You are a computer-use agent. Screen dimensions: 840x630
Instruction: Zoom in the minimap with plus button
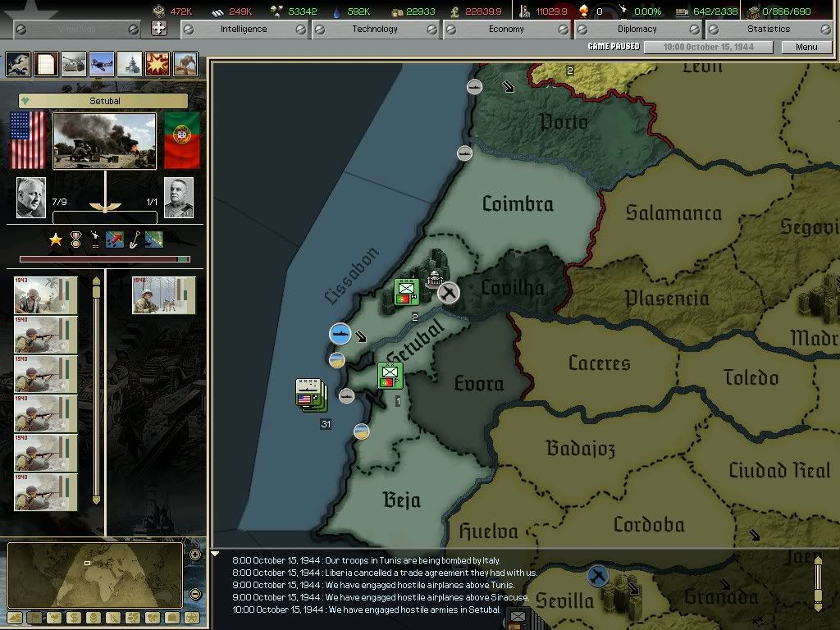pyautogui.click(x=195, y=555)
